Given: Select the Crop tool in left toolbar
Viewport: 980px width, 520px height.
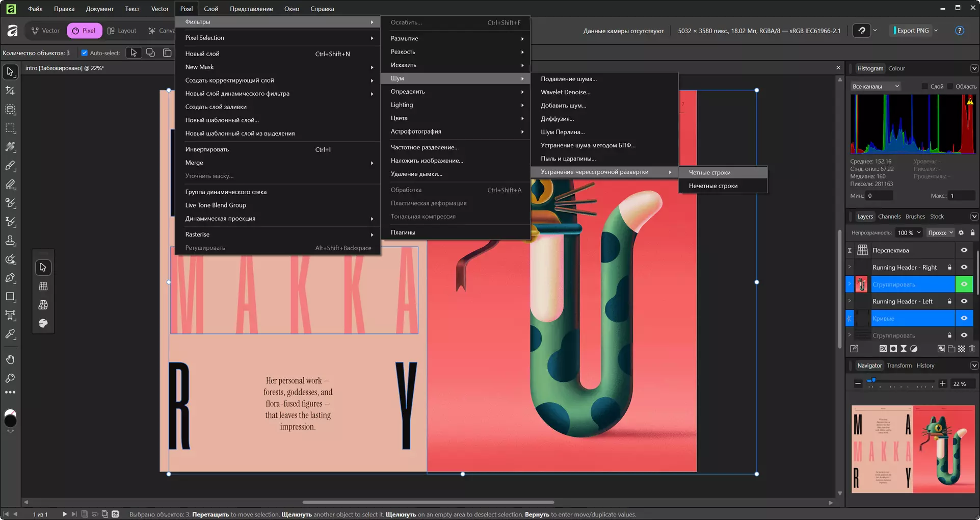Looking at the screenshot, I should [10, 91].
